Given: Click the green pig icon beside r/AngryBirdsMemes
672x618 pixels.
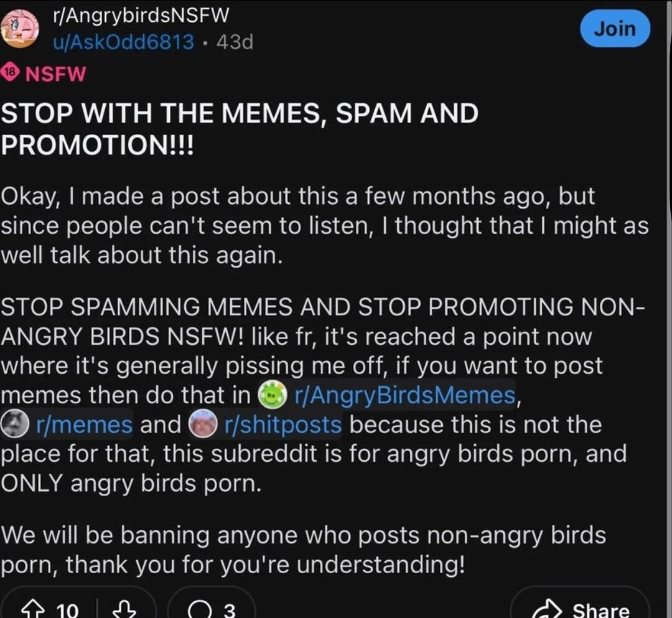Looking at the screenshot, I should coord(272,395).
